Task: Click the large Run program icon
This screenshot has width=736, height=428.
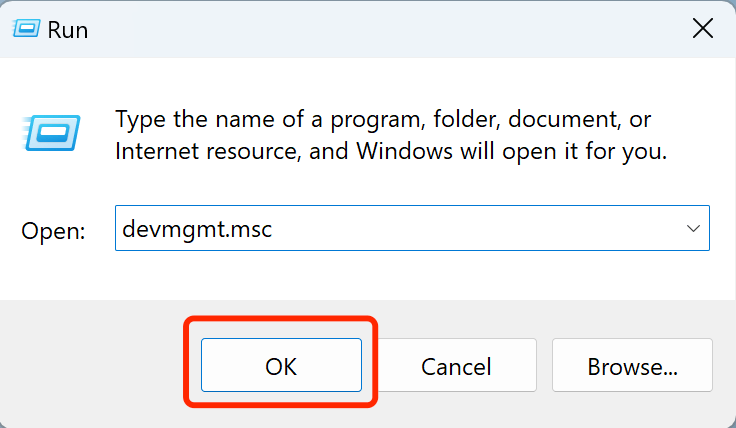Action: coord(44,132)
